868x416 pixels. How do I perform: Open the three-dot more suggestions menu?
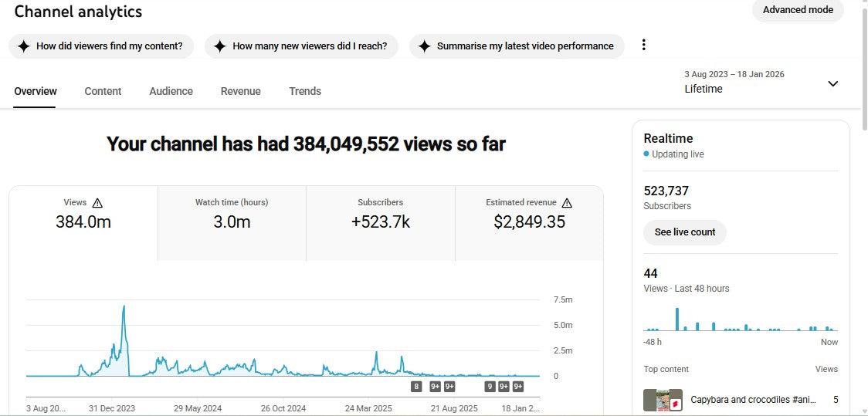click(x=643, y=45)
